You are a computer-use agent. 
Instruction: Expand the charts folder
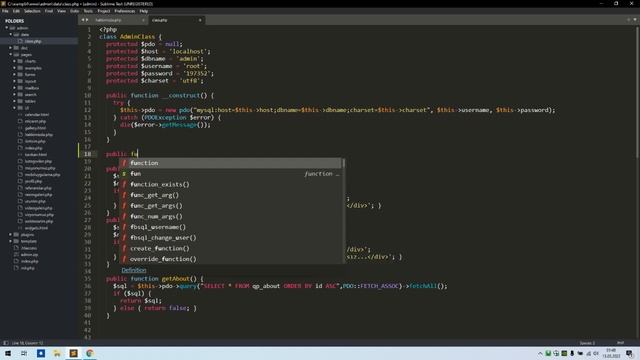tap(14, 61)
